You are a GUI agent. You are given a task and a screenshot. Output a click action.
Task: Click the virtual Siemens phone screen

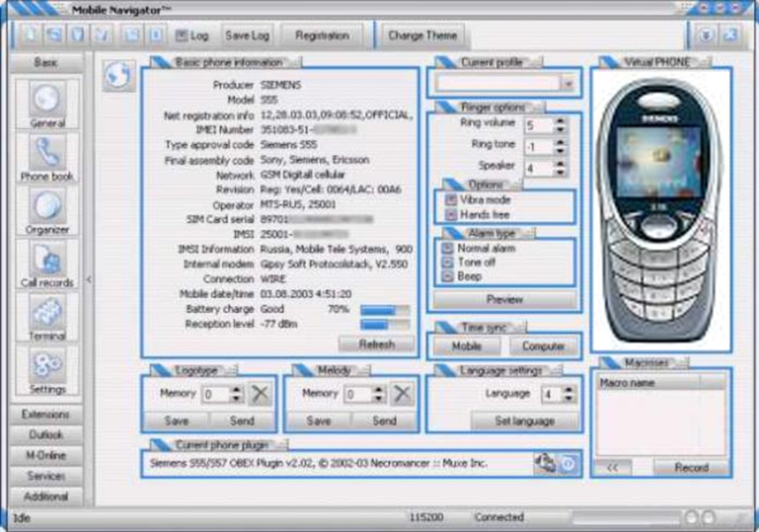(x=658, y=161)
